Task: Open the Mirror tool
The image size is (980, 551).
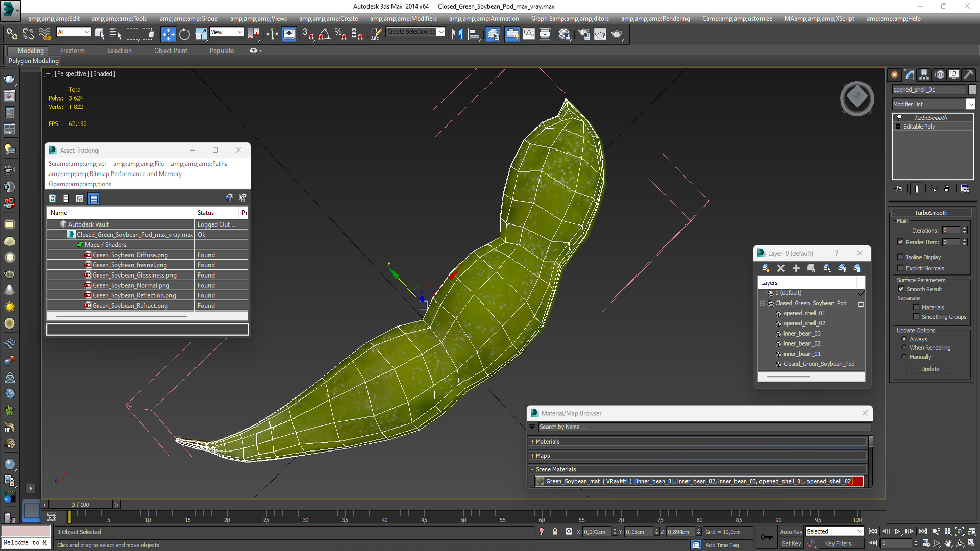Action: [x=457, y=34]
